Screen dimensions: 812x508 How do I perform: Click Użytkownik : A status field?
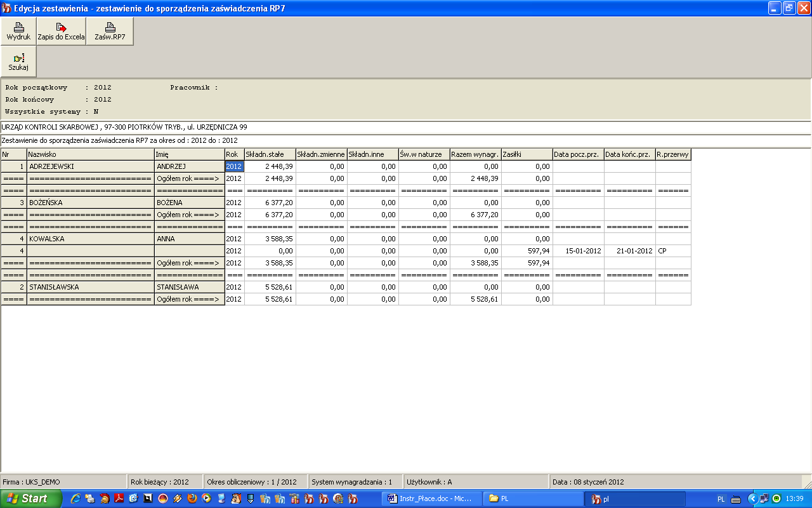tap(476, 482)
